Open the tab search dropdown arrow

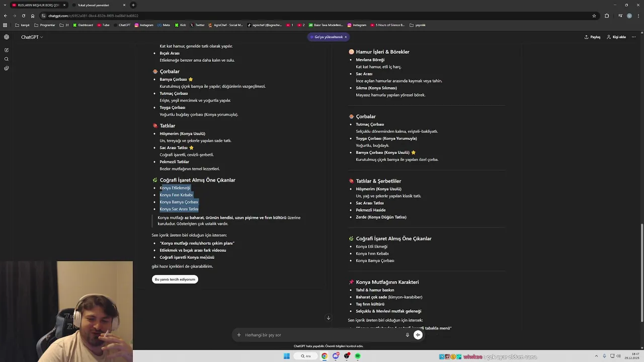[x=5, y=5]
